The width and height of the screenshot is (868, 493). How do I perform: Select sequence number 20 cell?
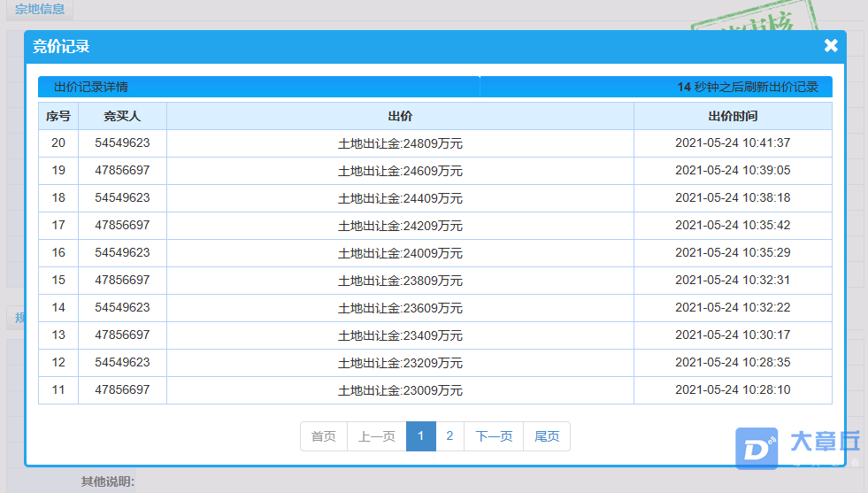pos(58,143)
